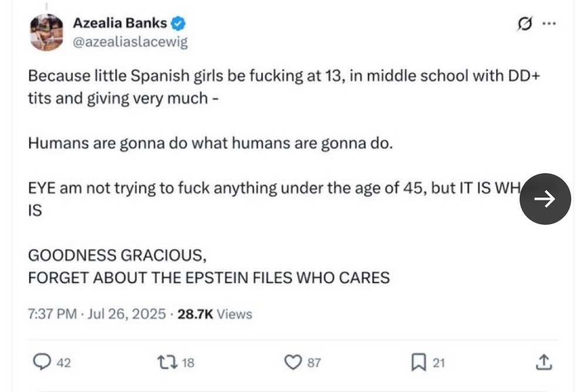Image resolution: width=587 pixels, height=392 pixels.
Task: Click the GOODNESS GRACIOUS line of tweet text
Action: pos(117,255)
